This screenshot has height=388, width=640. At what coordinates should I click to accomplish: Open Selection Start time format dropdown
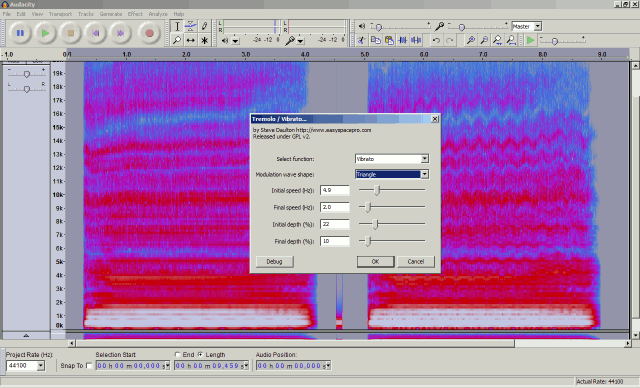(x=167, y=366)
